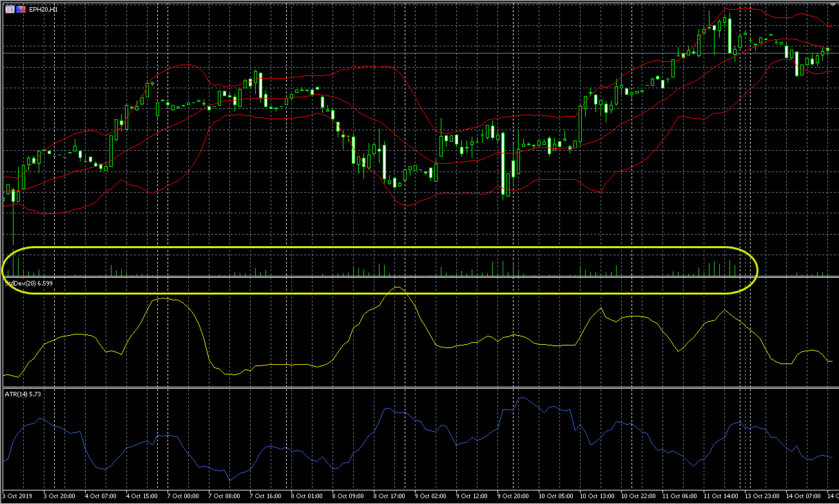
Task: Click the 13 Oct 23:00 time label
Action: [x=762, y=496]
